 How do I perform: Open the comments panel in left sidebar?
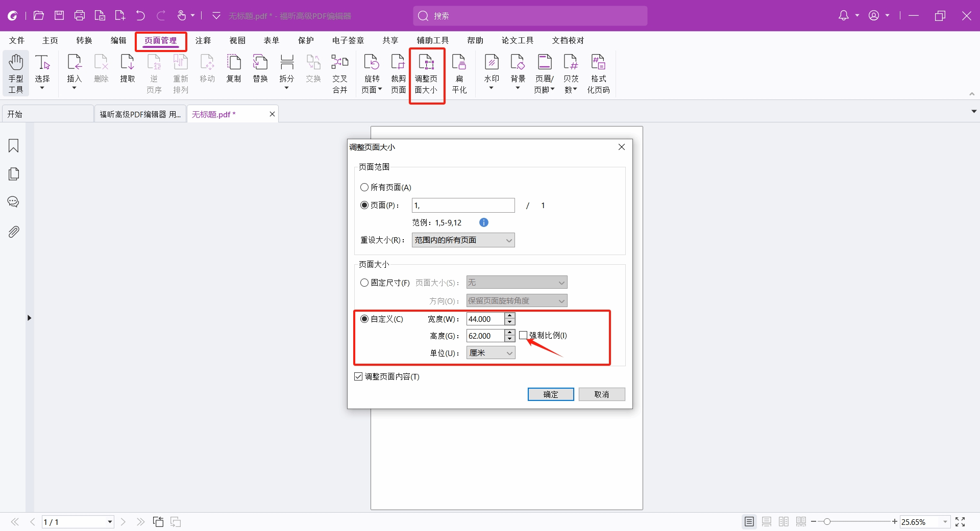pyautogui.click(x=14, y=202)
